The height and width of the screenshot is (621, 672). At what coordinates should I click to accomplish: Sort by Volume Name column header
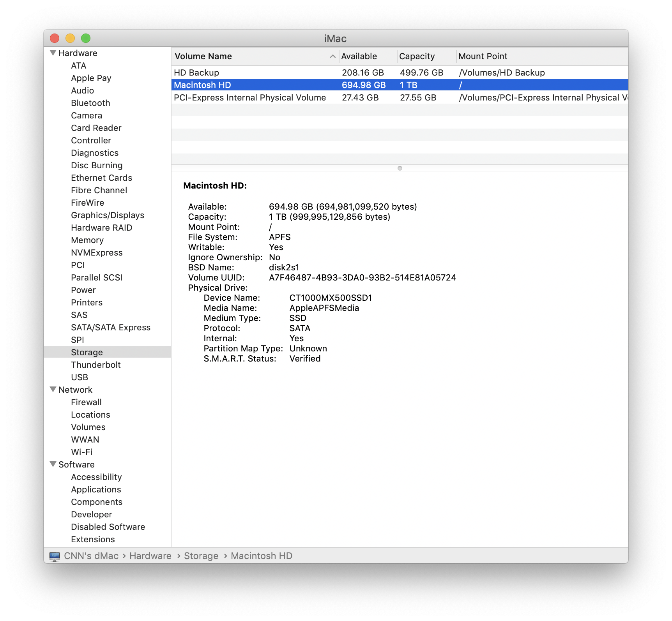[255, 56]
